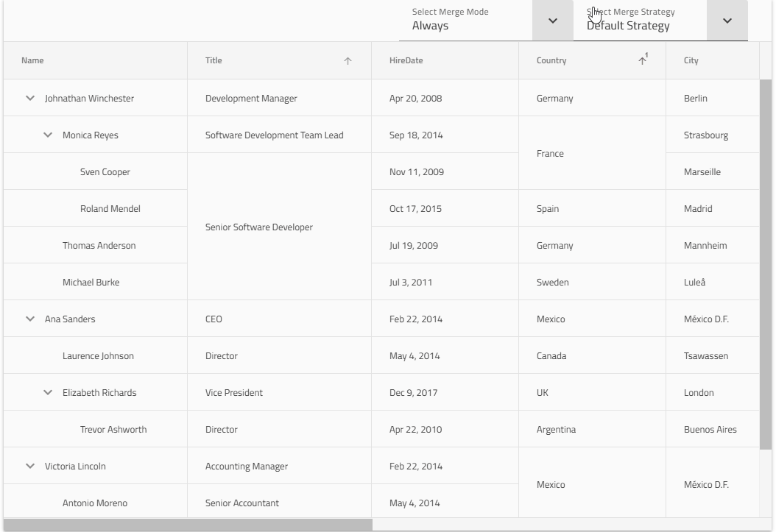776x532 pixels.
Task: Click the City column header
Action: [691, 60]
